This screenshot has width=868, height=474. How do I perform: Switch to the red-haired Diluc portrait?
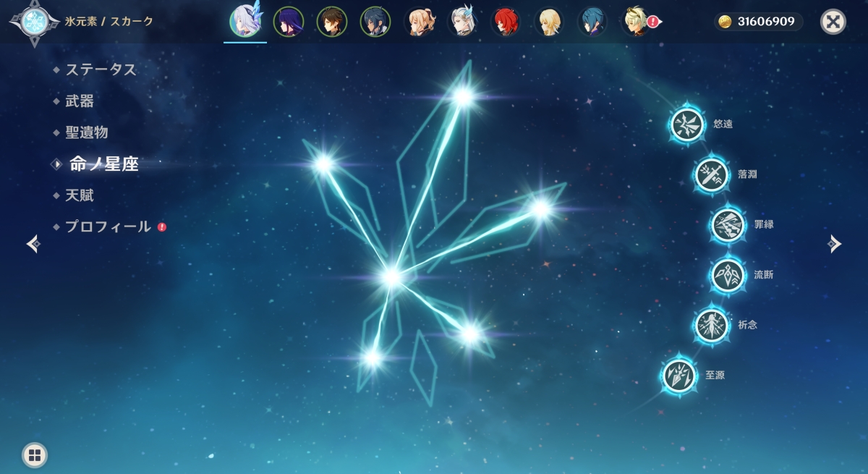(x=506, y=22)
